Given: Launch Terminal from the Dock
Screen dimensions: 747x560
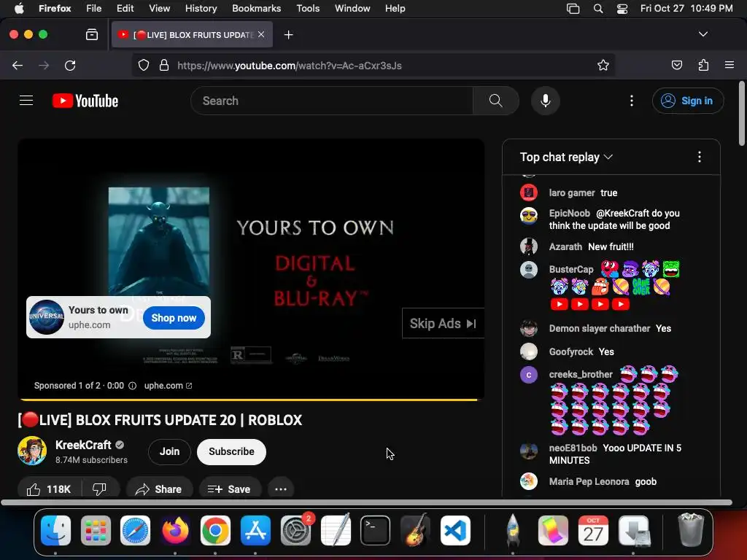Looking at the screenshot, I should tap(375, 530).
